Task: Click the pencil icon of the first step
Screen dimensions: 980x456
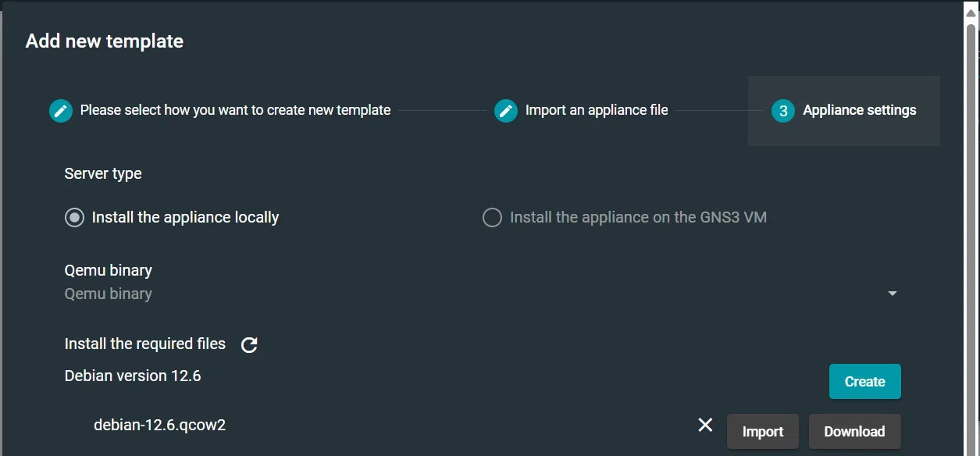Action: coord(61,111)
